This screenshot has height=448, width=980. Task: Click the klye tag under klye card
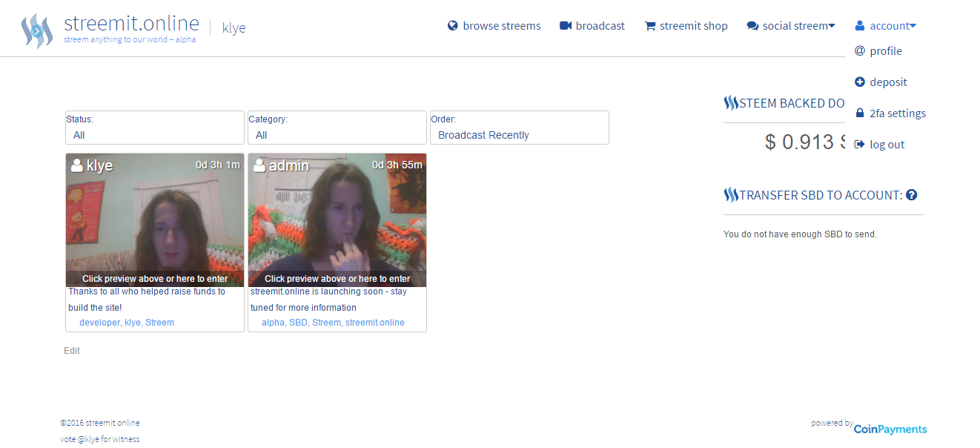tap(132, 323)
